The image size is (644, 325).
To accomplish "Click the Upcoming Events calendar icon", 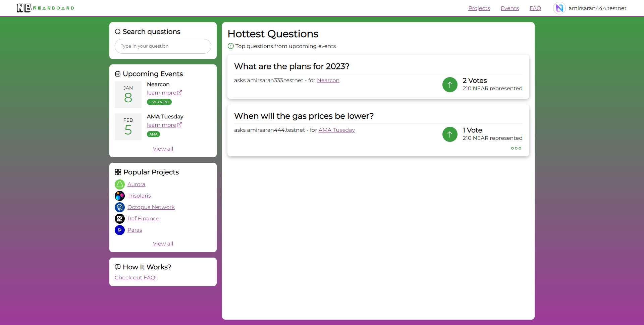I will 118,74.
